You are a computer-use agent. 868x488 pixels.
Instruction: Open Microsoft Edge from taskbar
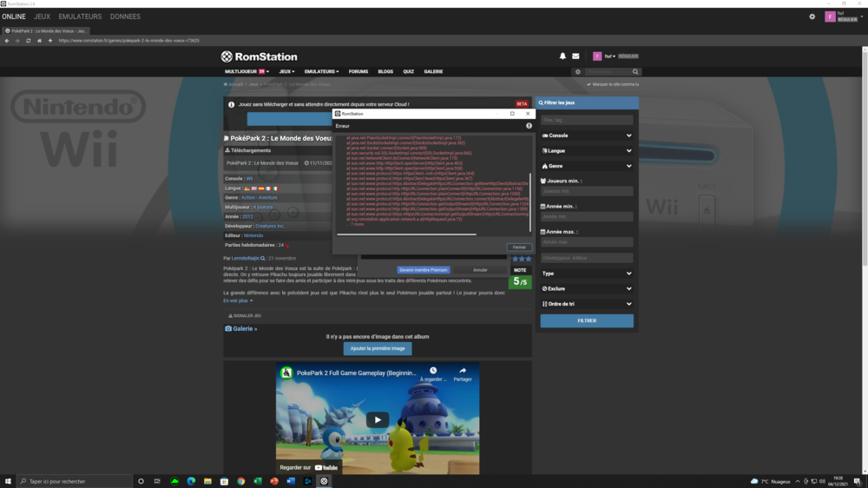coord(191,481)
